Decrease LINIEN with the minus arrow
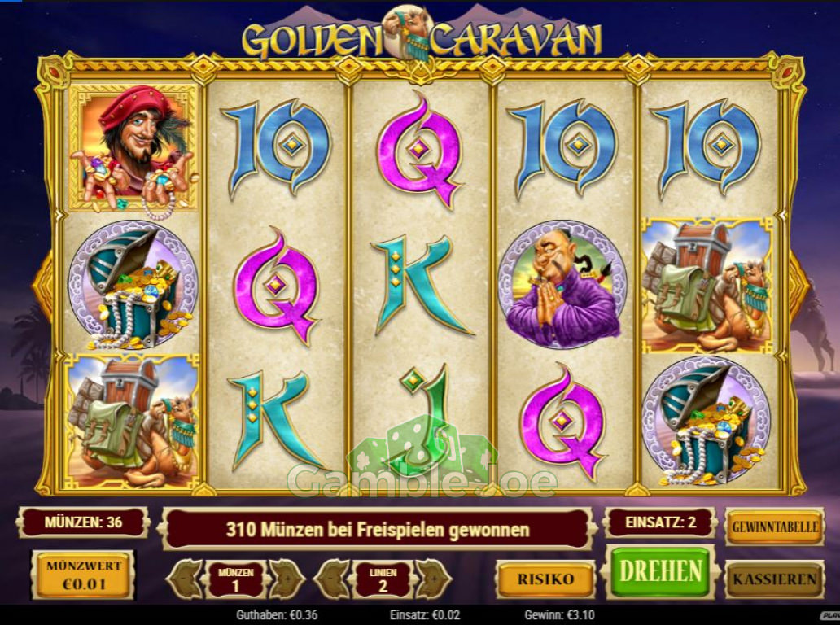 click(332, 579)
